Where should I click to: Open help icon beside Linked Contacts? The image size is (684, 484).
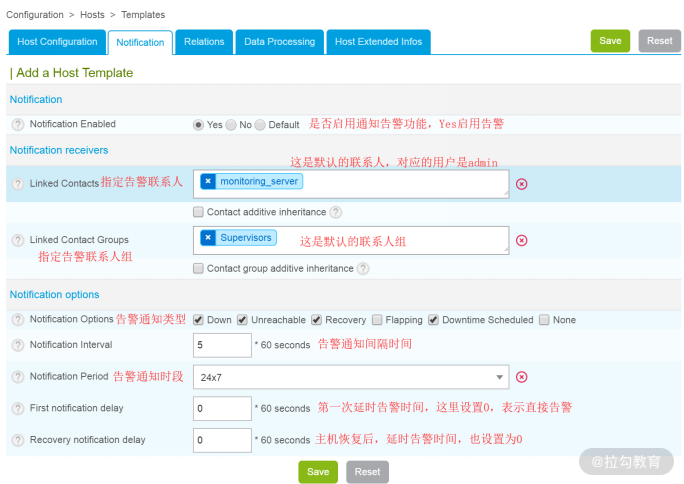(x=18, y=184)
